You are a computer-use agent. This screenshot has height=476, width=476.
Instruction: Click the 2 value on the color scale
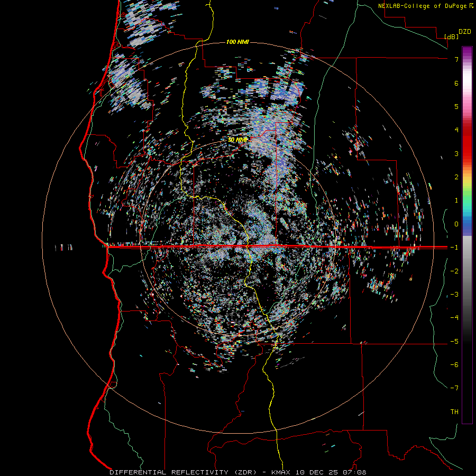pyautogui.click(x=456, y=177)
